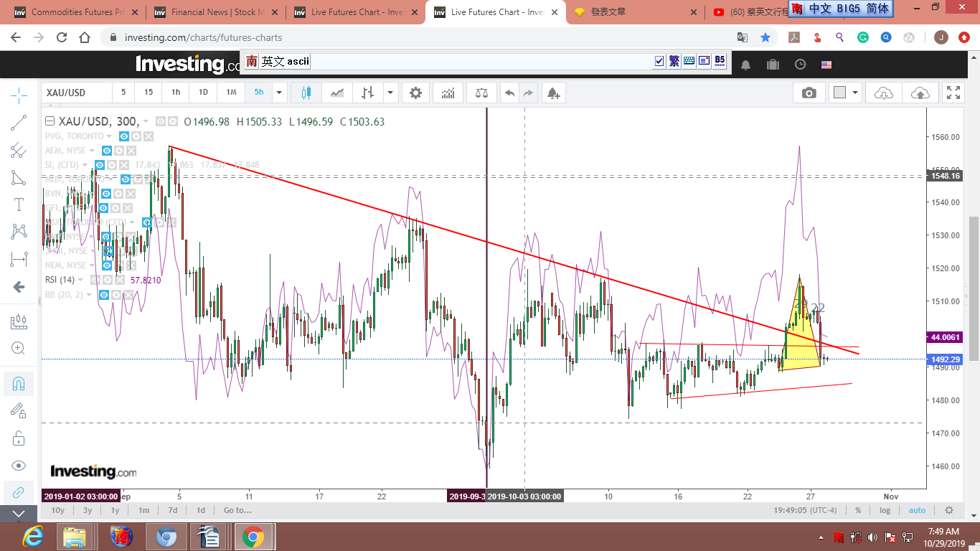Switch to the Commodities Futures browser tab
Screen dimensions: 980x551
coord(72,12)
